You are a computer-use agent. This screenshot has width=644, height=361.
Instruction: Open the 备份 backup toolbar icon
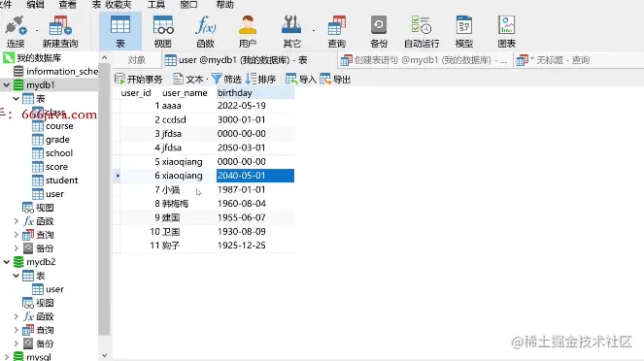[379, 31]
